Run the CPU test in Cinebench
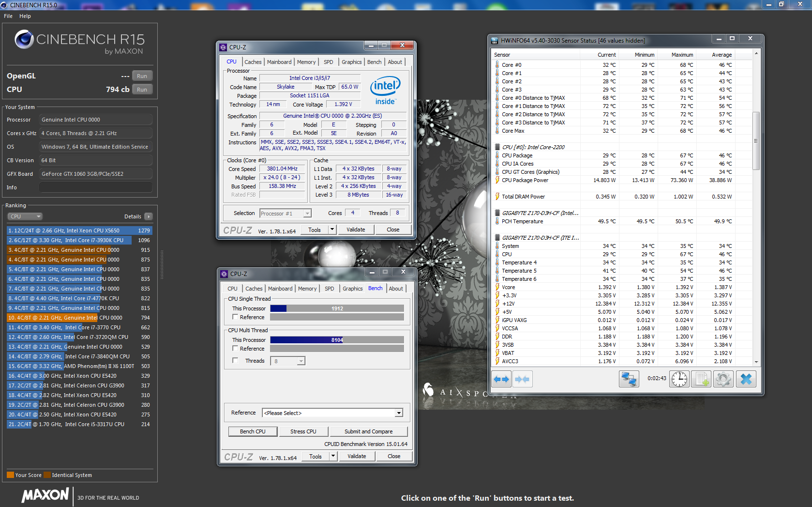812x507 pixels. click(x=142, y=90)
